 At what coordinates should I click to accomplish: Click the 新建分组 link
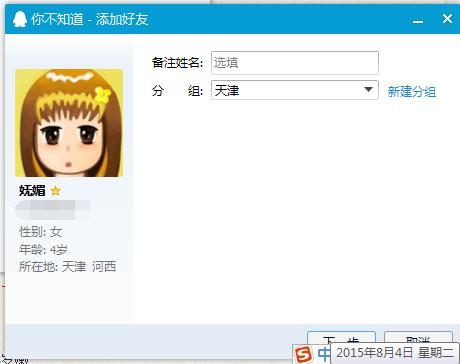[x=412, y=91]
